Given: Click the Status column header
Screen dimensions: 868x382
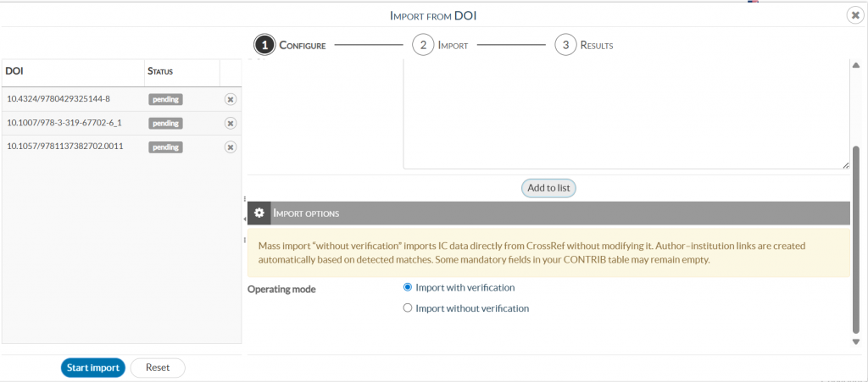Looking at the screenshot, I should coord(161,71).
